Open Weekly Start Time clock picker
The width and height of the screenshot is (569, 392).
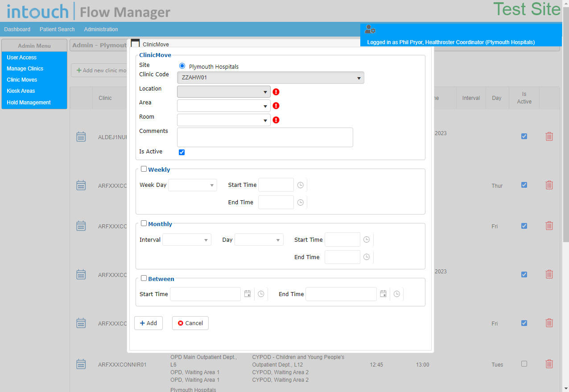tap(301, 185)
